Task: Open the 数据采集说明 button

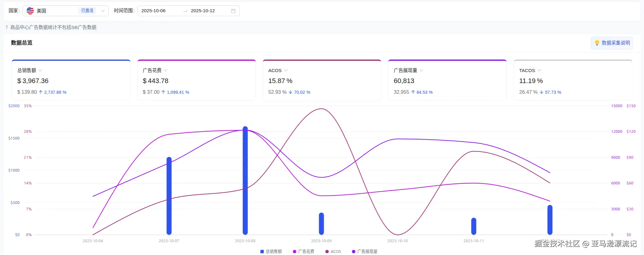Action: (x=612, y=43)
